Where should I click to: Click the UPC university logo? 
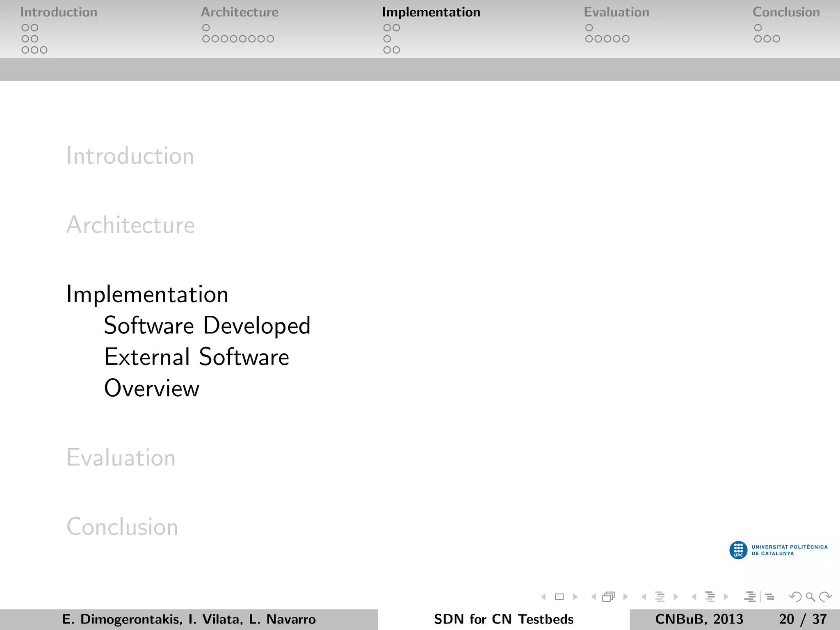[x=778, y=550]
